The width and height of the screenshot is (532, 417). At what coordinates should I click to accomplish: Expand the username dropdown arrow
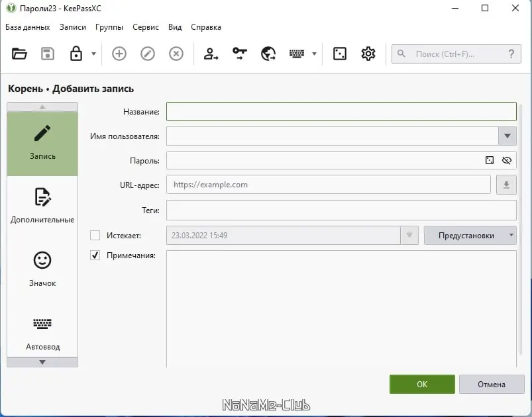click(507, 136)
